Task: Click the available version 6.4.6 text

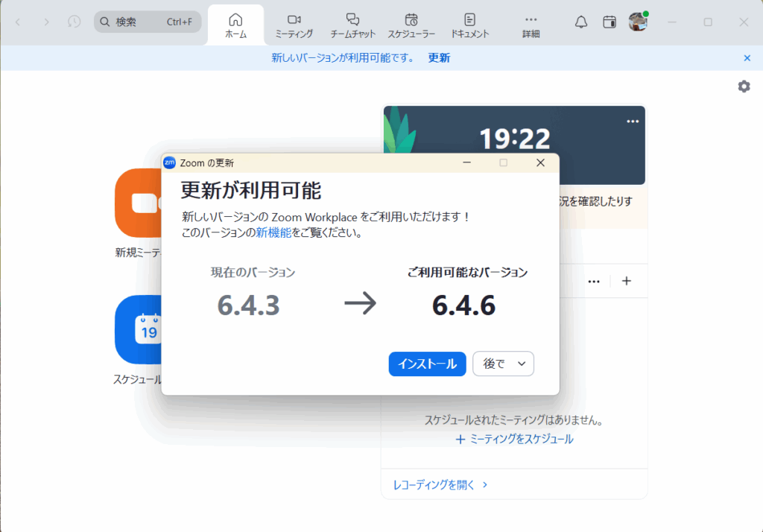Action: 463,305
